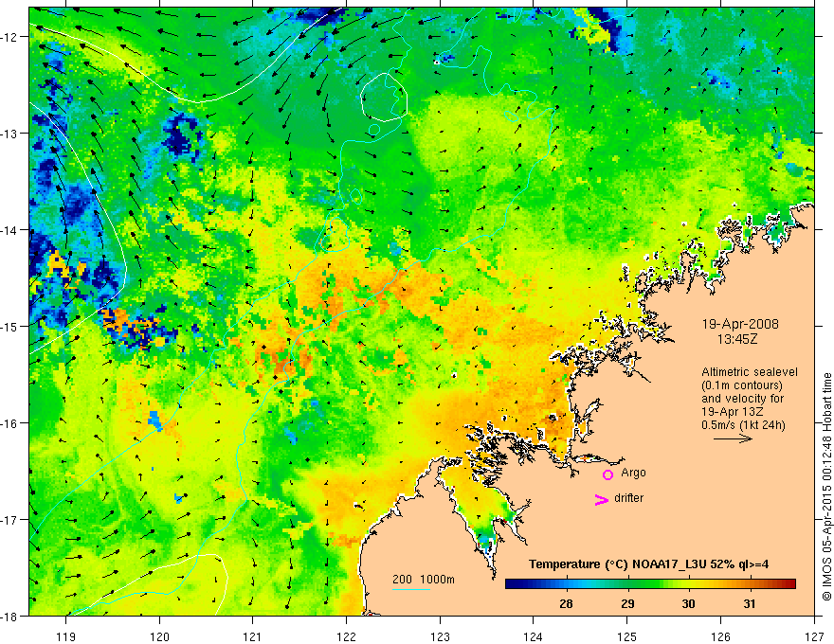Click the latitude axis label -14
This screenshot has width=834, height=644.
point(9,230)
